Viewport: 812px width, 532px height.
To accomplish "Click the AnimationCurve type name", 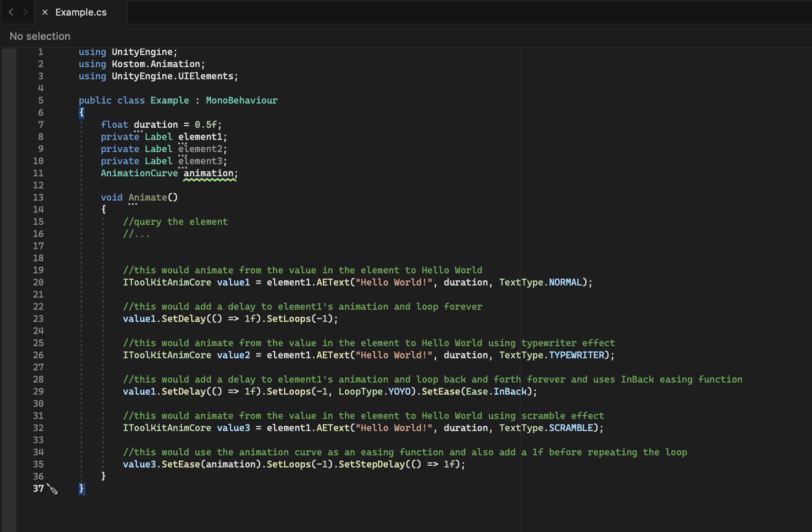I will point(139,173).
